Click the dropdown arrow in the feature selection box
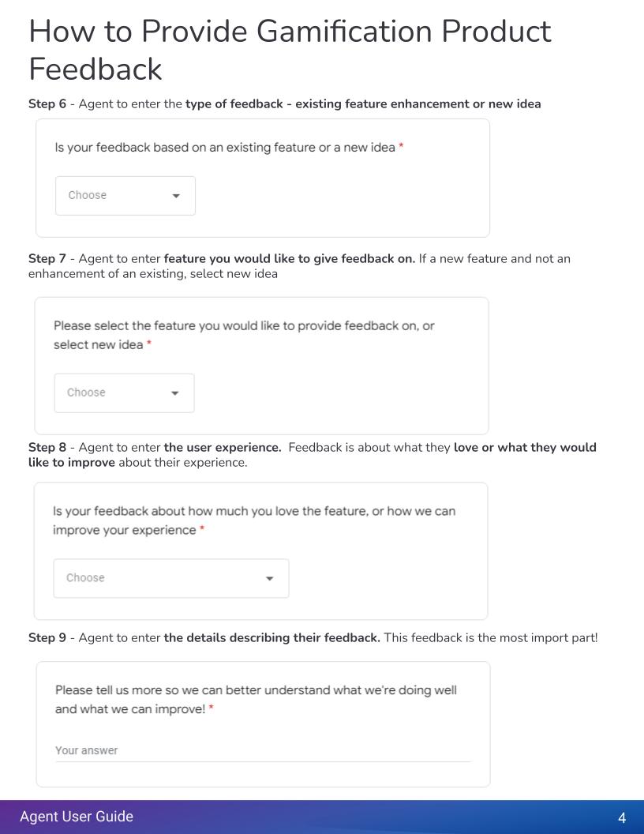Image resolution: width=644 pixels, height=834 pixels. click(174, 393)
